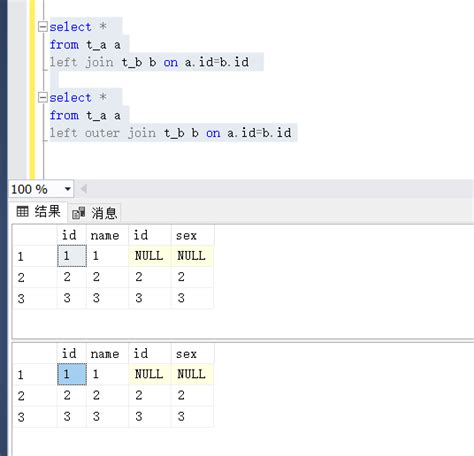Click NULL under second id in second grid
474x456 pixels.
[150, 374]
